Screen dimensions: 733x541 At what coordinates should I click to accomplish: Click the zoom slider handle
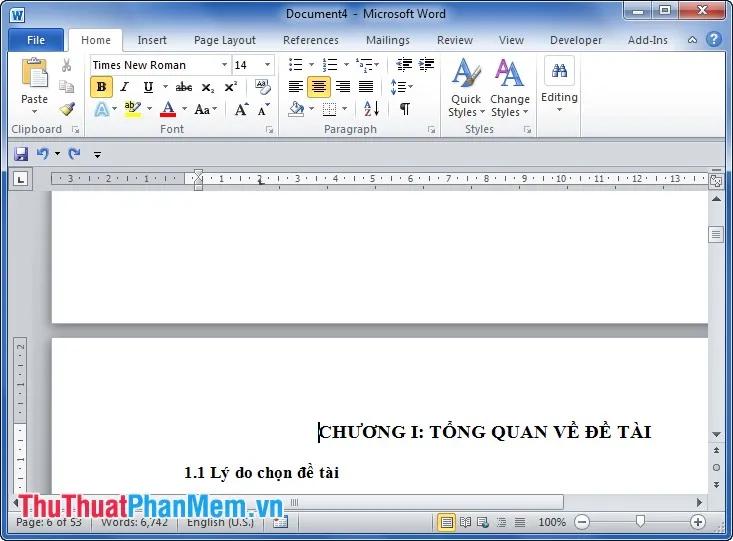640,522
